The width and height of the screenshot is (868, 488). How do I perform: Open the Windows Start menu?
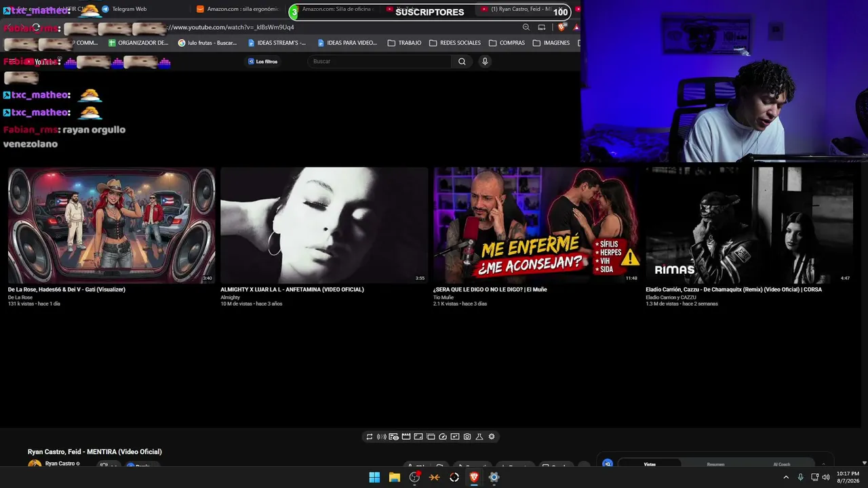tap(374, 477)
